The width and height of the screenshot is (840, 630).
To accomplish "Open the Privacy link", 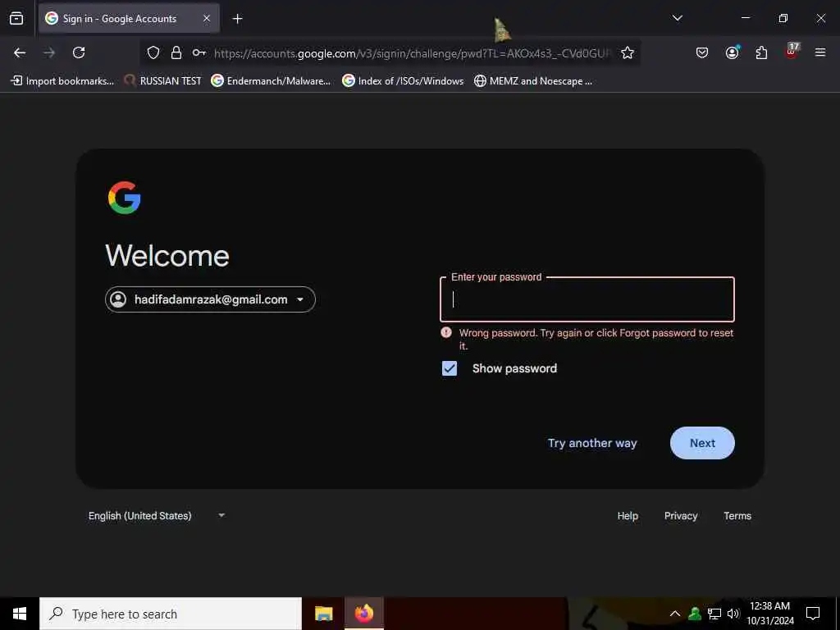I will point(681,515).
